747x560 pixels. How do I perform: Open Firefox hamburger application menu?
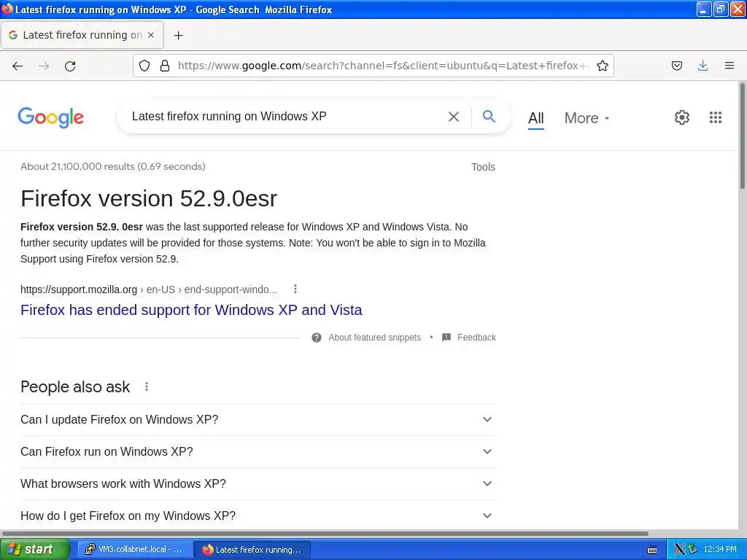pyautogui.click(x=729, y=66)
